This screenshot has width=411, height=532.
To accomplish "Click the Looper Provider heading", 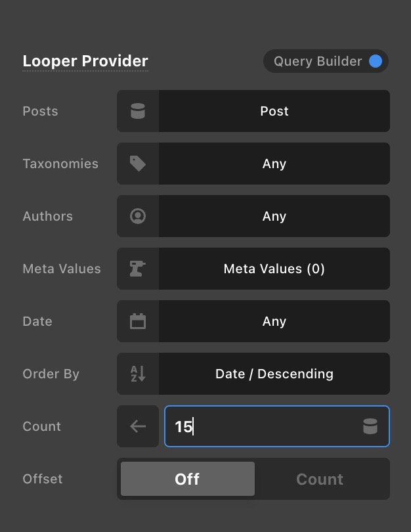I will click(85, 61).
